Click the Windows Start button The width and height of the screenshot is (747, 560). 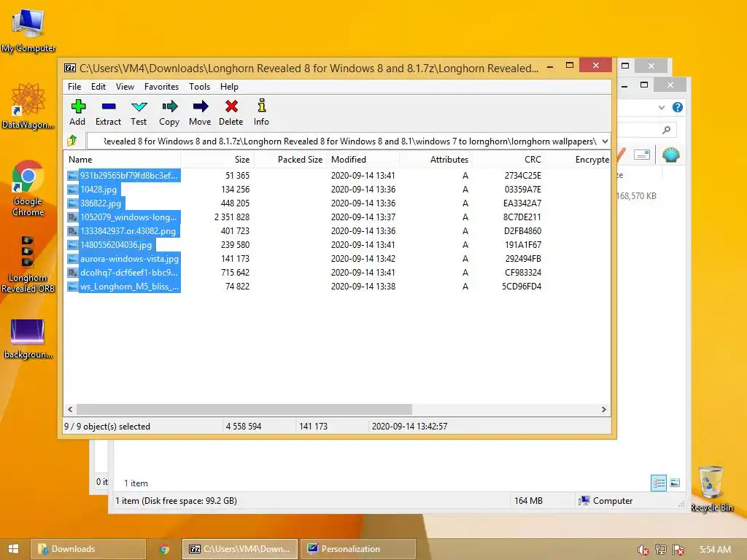point(13,548)
